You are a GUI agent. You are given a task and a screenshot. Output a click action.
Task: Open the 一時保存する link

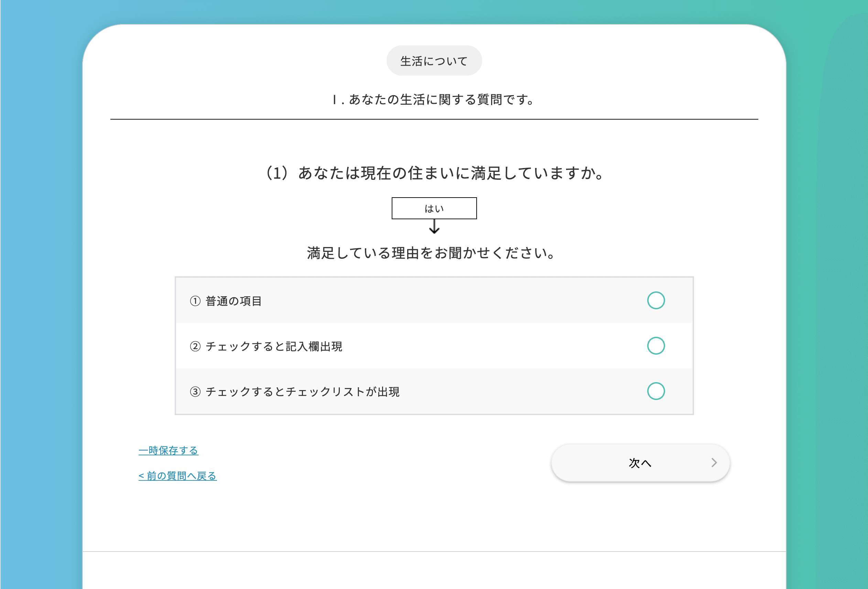[168, 451]
